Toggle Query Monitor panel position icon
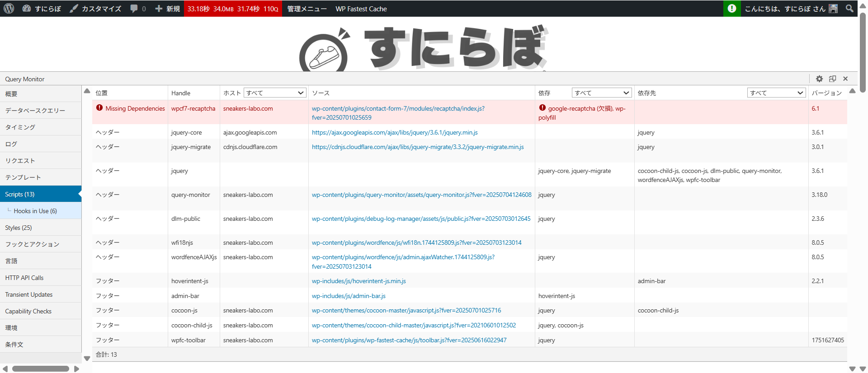The image size is (868, 373). [832, 79]
